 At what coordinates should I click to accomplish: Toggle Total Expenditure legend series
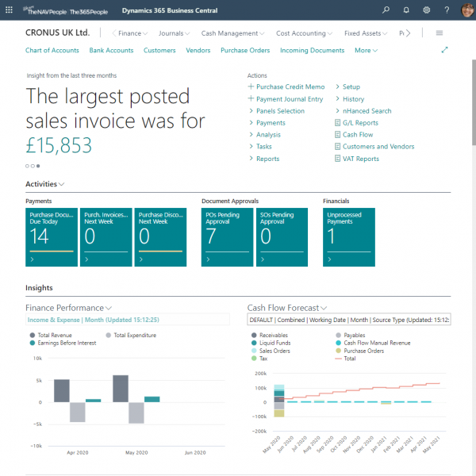(131, 335)
